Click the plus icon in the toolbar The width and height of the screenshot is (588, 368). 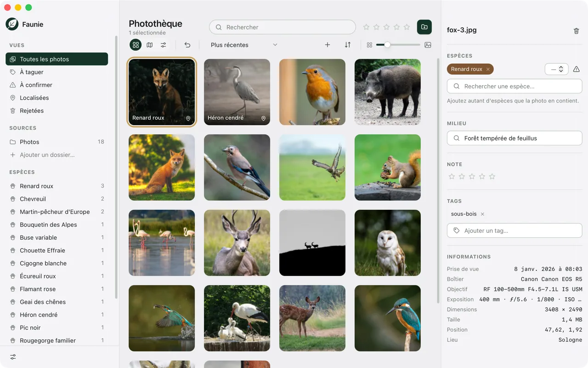[328, 45]
